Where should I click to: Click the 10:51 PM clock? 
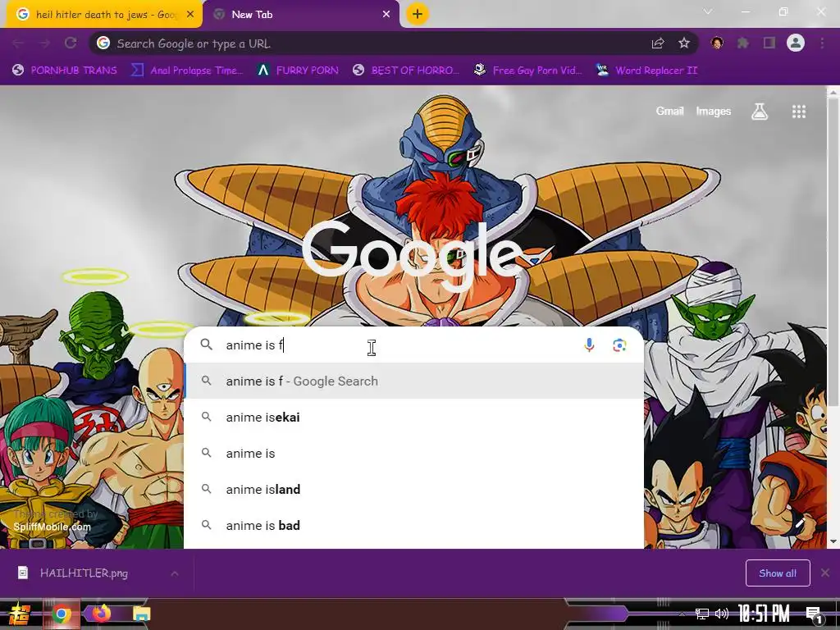click(x=764, y=614)
